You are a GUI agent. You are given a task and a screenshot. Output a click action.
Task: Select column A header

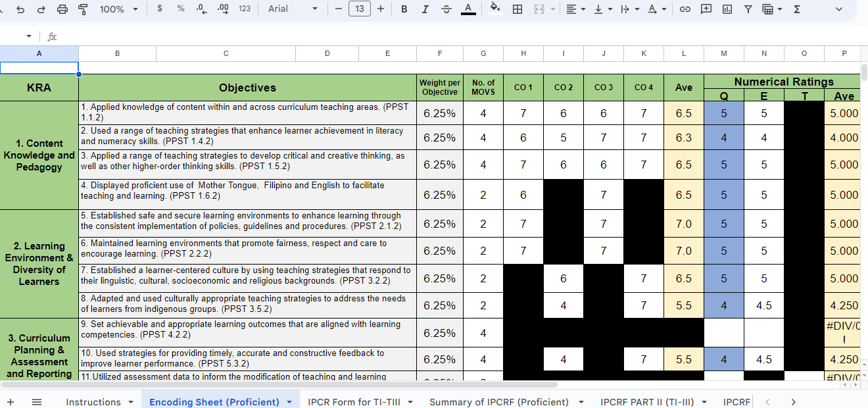coord(39,53)
